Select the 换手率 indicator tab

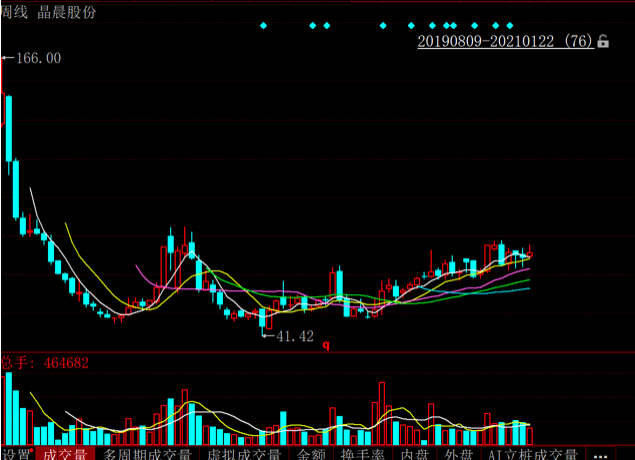[x=362, y=454]
